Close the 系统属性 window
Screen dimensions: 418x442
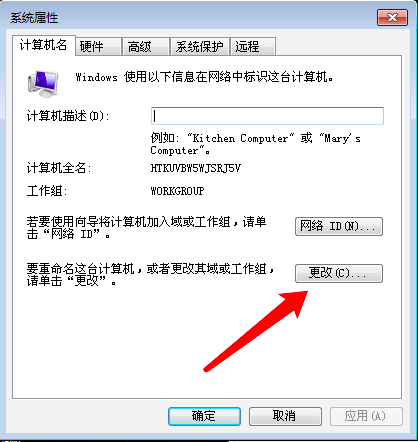click(392, 18)
